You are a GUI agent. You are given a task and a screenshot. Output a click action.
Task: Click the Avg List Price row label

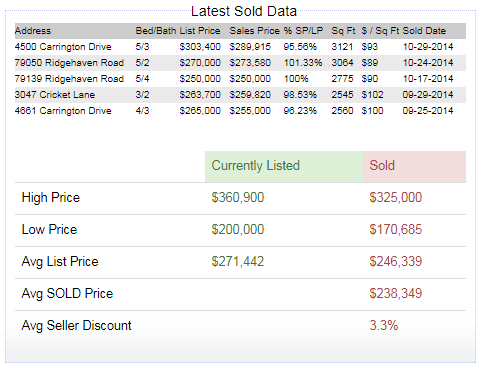click(x=60, y=262)
